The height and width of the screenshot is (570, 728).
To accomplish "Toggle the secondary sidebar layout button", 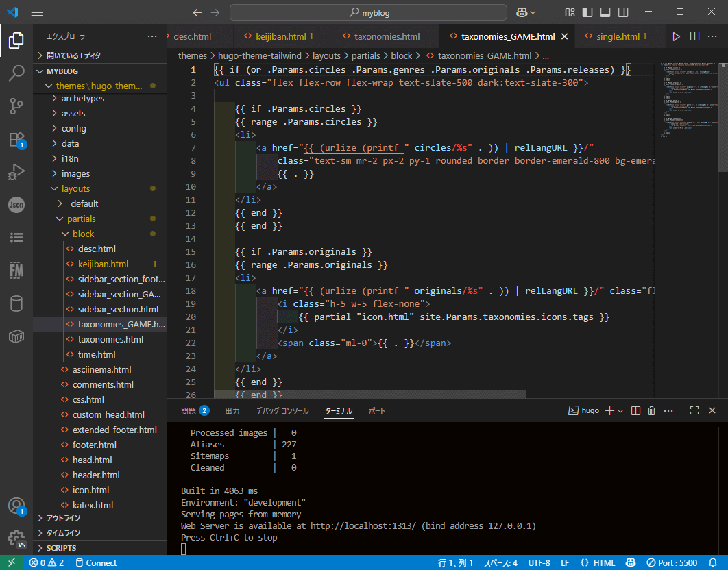I will pyautogui.click(x=623, y=12).
